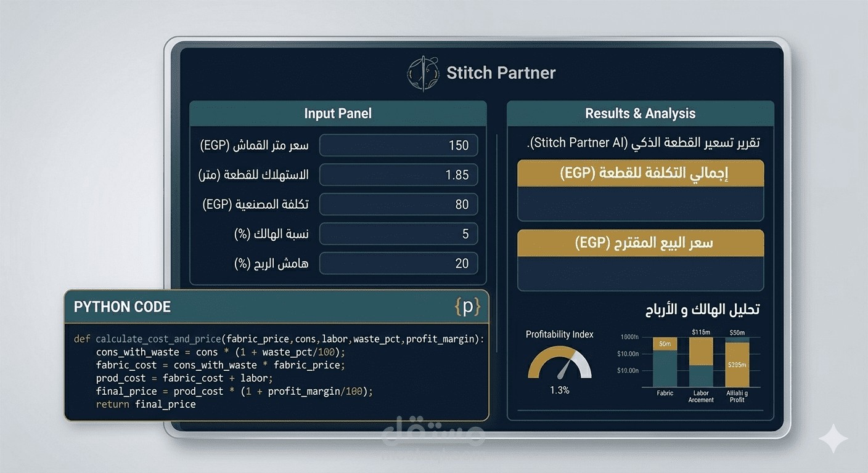Click the Stitch Partner needle-and-thread logo icon
The width and height of the screenshot is (868, 473).
[x=423, y=73]
